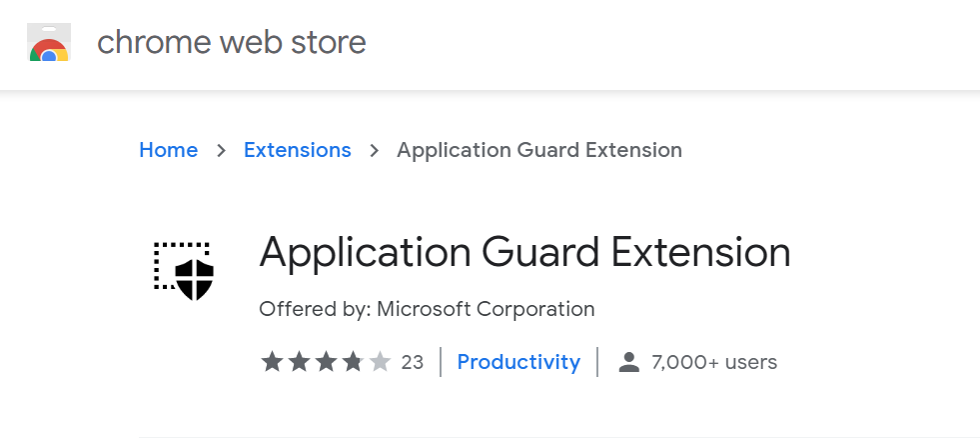980x438 pixels.
Task: Click the person icon beside user count
Action: coord(628,362)
